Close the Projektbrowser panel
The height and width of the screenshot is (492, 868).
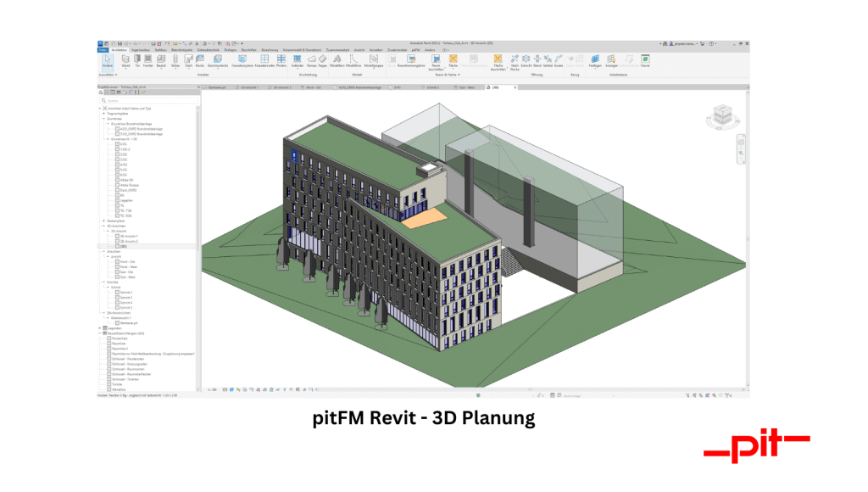[x=198, y=87]
